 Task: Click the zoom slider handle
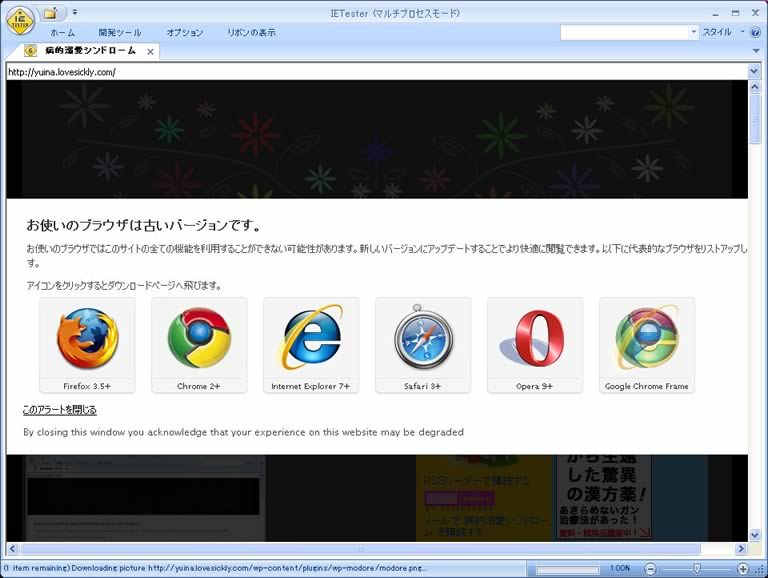click(x=696, y=568)
